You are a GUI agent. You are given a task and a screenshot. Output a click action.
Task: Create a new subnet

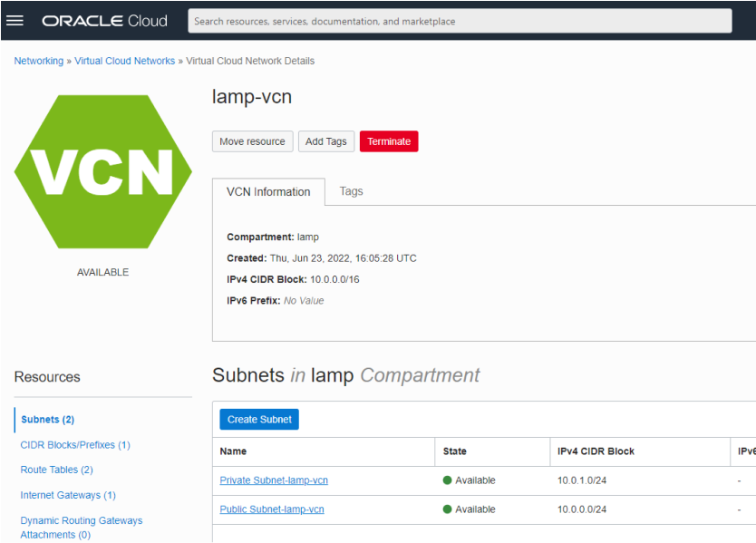[x=258, y=419]
